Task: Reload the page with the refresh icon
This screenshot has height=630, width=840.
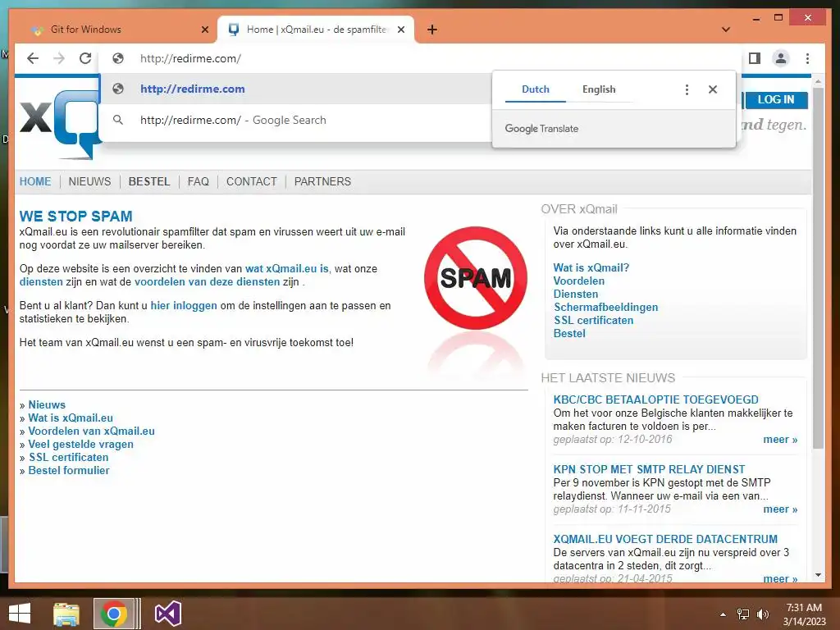Action: click(x=85, y=58)
